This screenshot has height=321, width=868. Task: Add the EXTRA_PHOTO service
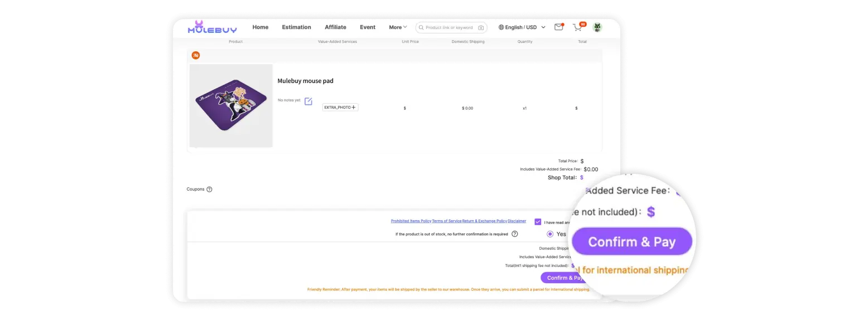coord(340,107)
